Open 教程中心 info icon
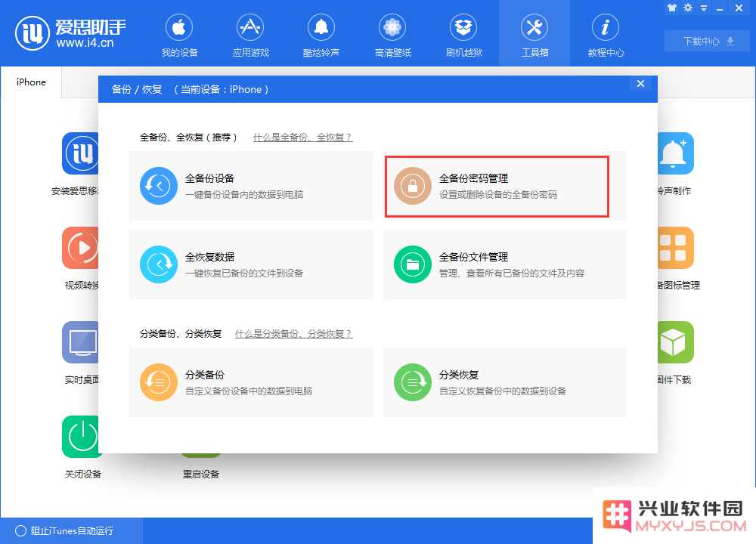 (606, 28)
